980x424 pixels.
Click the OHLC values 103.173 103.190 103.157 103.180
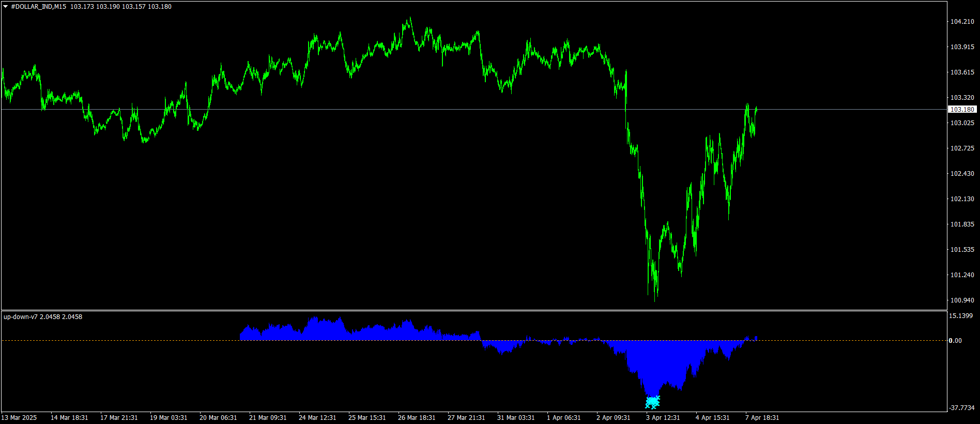click(121, 7)
